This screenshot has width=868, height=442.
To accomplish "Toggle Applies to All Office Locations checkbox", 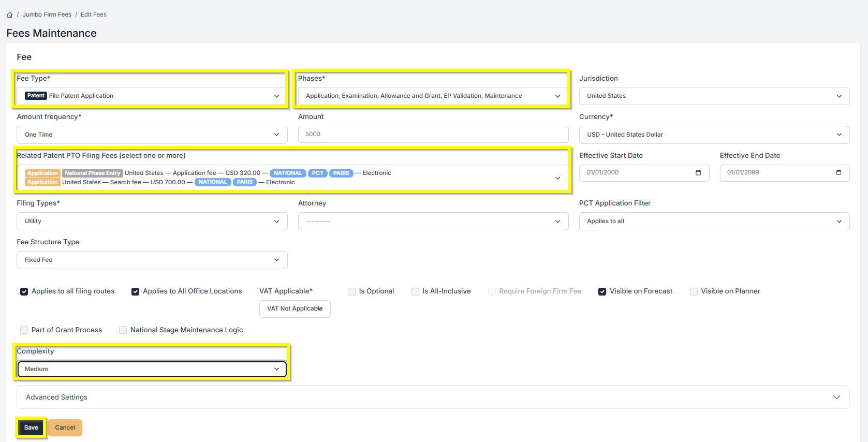I will (136, 291).
